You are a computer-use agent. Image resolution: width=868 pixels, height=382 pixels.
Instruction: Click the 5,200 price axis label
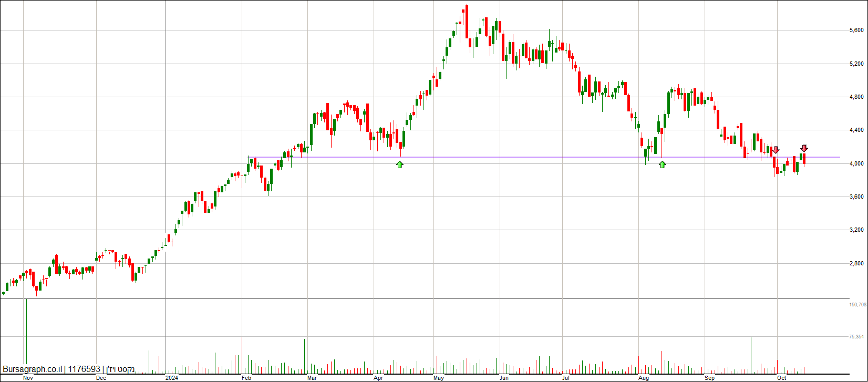[856, 64]
